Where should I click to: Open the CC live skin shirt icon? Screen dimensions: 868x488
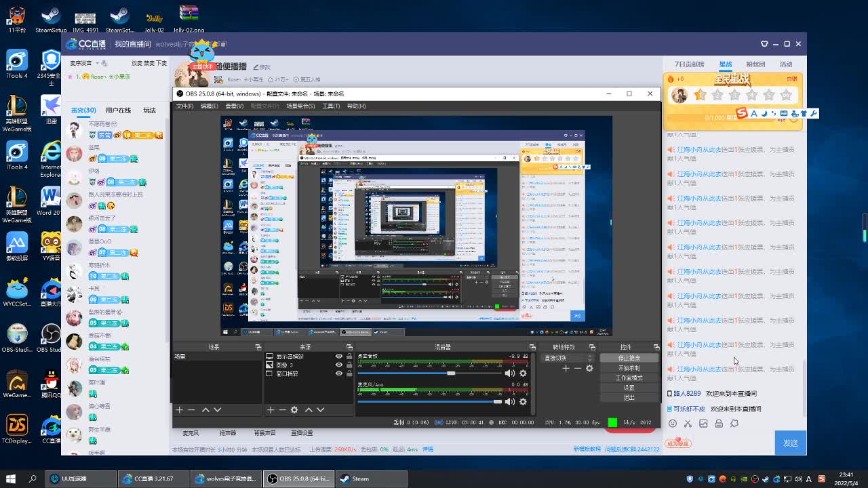tap(764, 44)
